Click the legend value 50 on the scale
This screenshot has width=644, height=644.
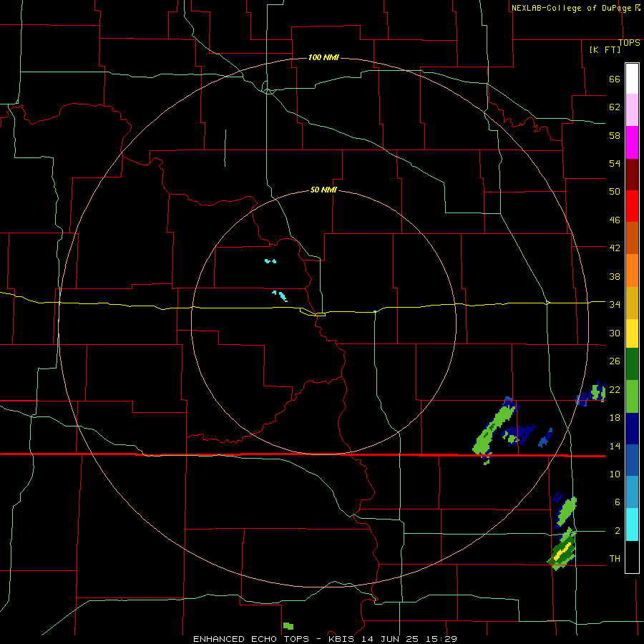[615, 191]
